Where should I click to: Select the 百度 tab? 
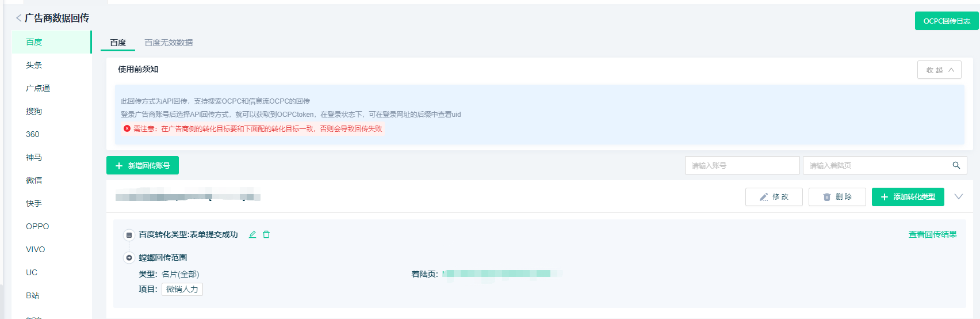coord(118,43)
